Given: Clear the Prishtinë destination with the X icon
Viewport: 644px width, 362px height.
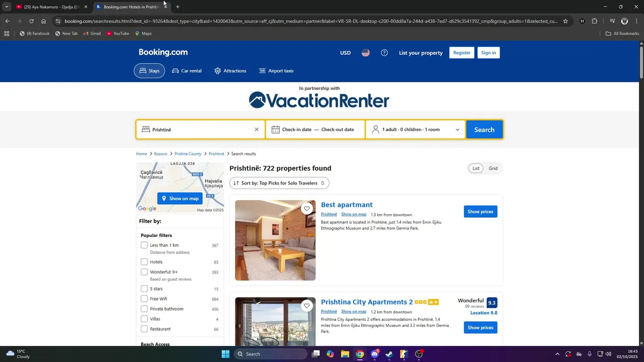Looking at the screenshot, I should point(257,130).
